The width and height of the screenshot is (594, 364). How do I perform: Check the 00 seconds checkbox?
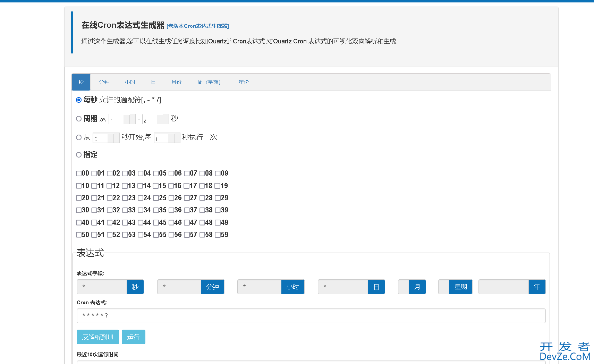[79, 173]
